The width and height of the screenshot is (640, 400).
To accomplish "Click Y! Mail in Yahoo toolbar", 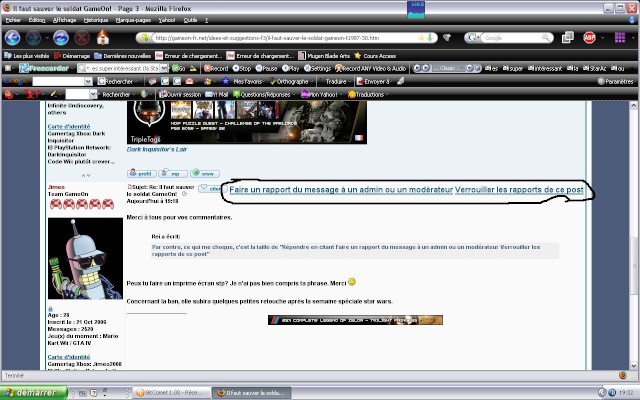I will pyautogui.click(x=217, y=95).
